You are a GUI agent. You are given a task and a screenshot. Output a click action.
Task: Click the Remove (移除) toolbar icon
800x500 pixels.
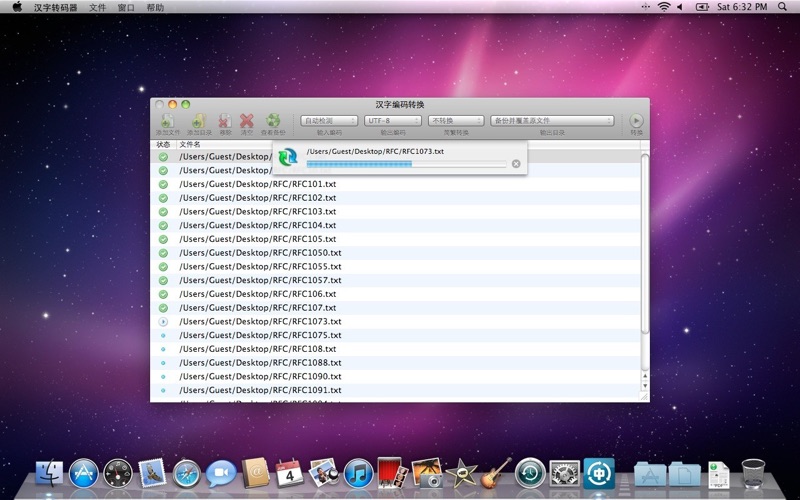pos(225,121)
